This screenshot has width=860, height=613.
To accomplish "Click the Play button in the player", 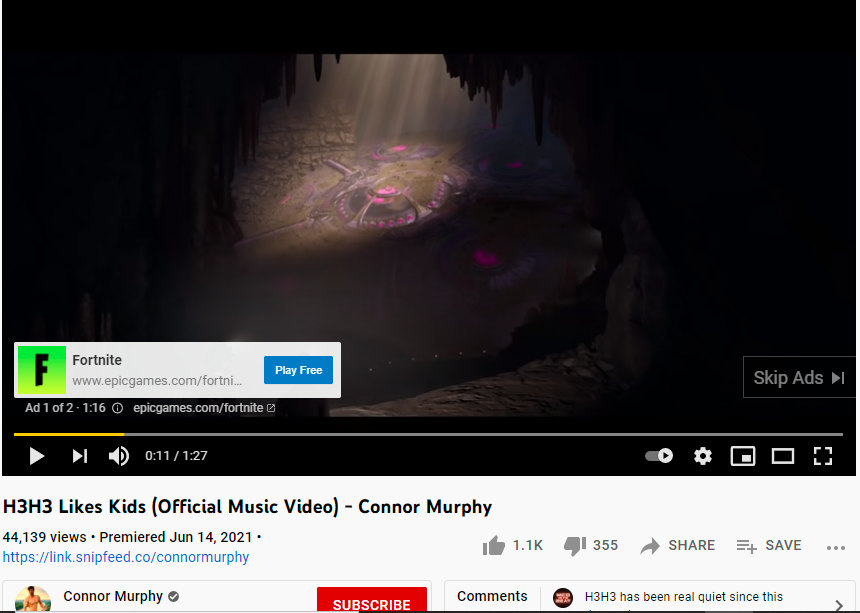I will pyautogui.click(x=37, y=456).
